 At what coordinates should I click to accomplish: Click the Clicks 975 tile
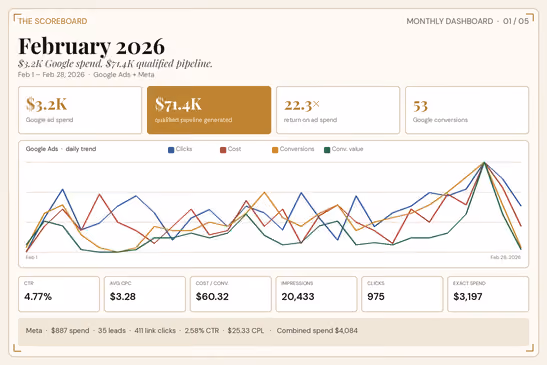coord(402,294)
